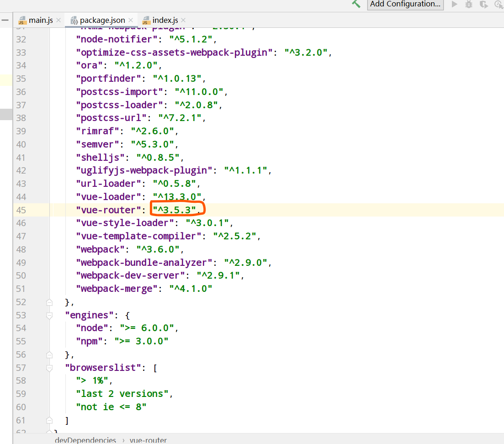Click the "webpack" key on line 48
Image resolution: width=504 pixels, height=444 pixels.
[100, 249]
